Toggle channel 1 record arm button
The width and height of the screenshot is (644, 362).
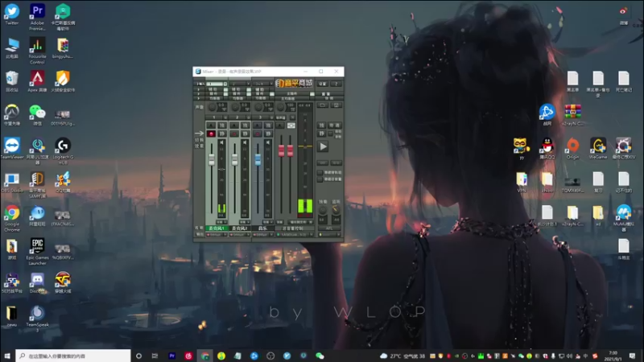pos(211,134)
